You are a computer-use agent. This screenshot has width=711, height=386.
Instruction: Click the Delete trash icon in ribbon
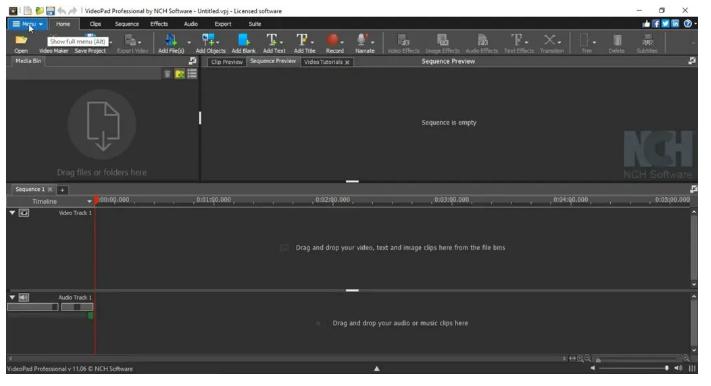pyautogui.click(x=617, y=40)
